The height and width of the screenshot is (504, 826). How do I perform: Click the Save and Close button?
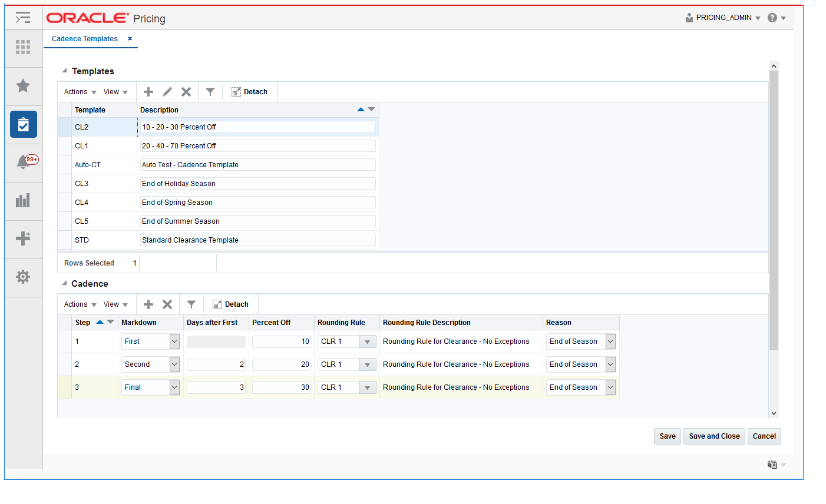(x=713, y=436)
